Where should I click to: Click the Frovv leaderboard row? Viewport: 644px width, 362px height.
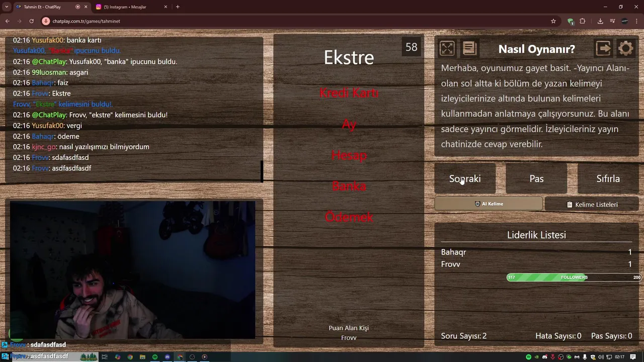pyautogui.click(x=536, y=264)
